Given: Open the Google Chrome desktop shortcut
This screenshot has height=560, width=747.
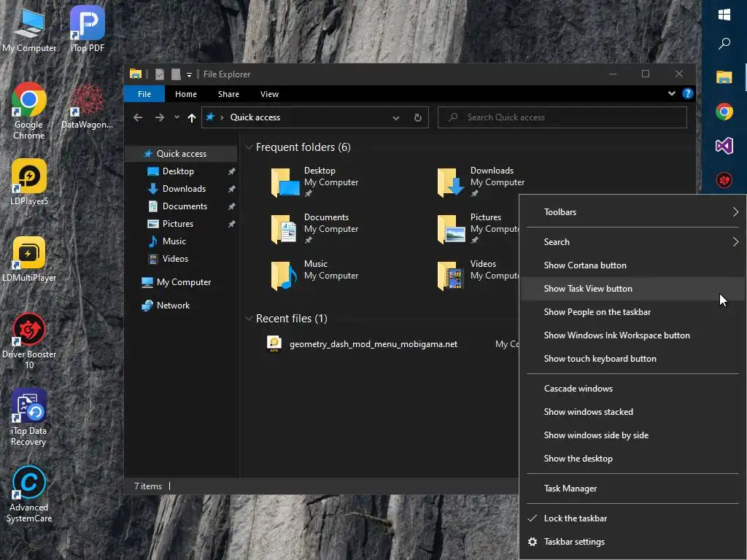Looking at the screenshot, I should click(29, 111).
